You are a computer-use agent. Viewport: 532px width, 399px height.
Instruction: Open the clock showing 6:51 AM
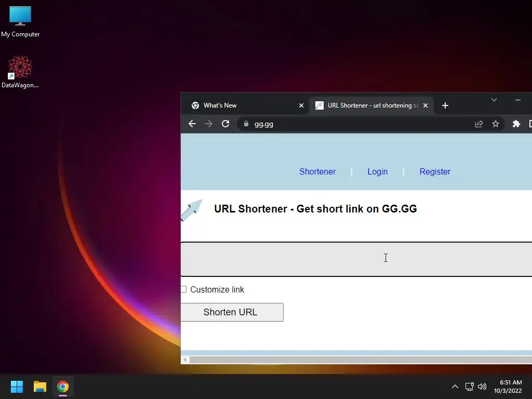(508, 387)
